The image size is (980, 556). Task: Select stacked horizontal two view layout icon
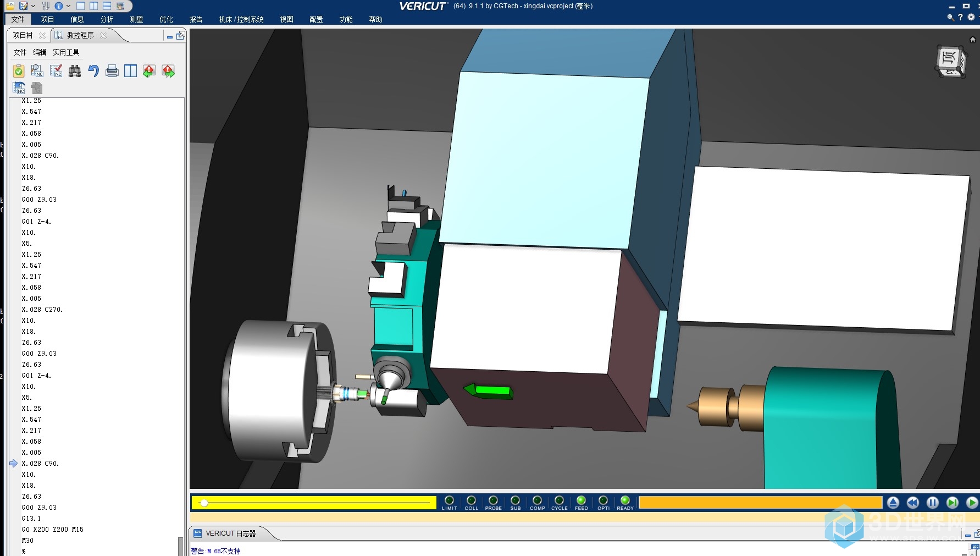coord(107,6)
